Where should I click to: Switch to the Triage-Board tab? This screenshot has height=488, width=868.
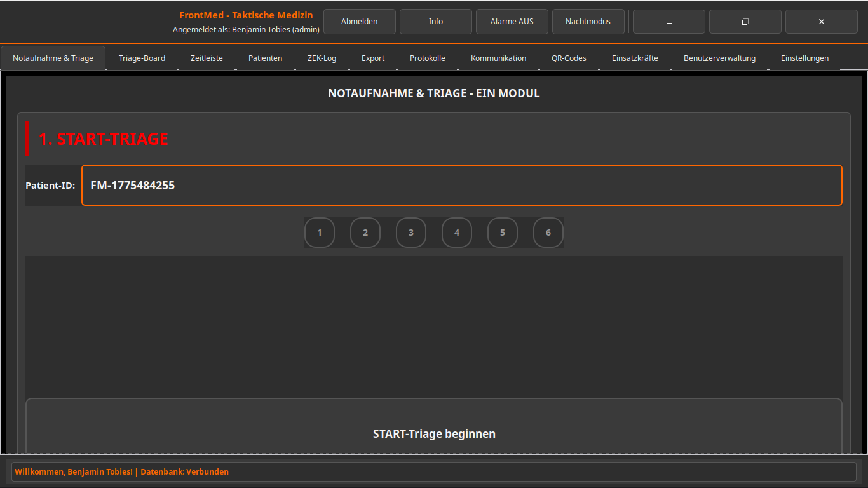pyautogui.click(x=142, y=58)
